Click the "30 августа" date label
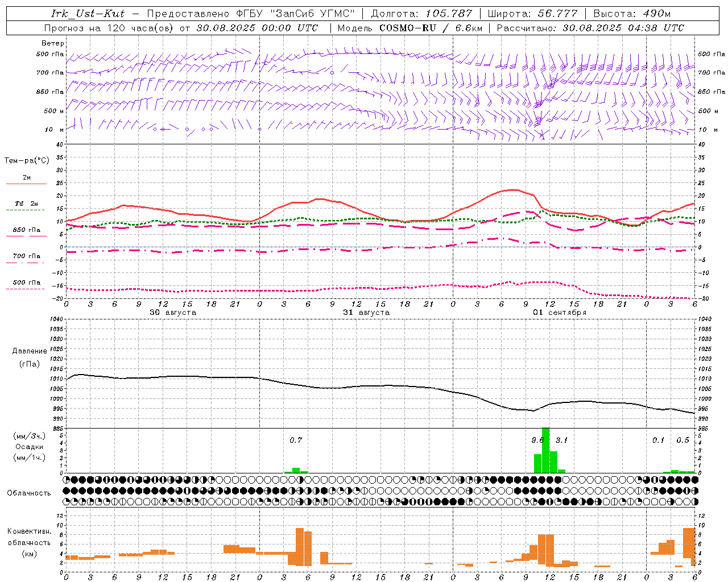 (173, 313)
